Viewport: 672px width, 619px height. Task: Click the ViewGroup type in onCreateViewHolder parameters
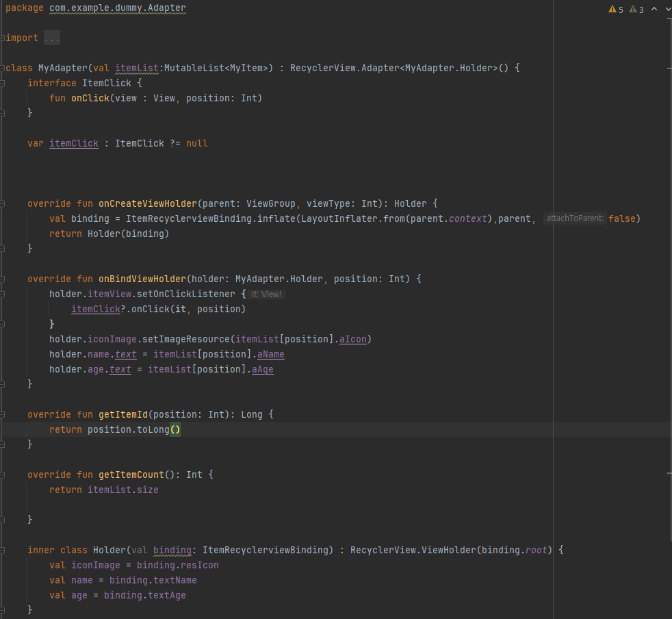(271, 204)
